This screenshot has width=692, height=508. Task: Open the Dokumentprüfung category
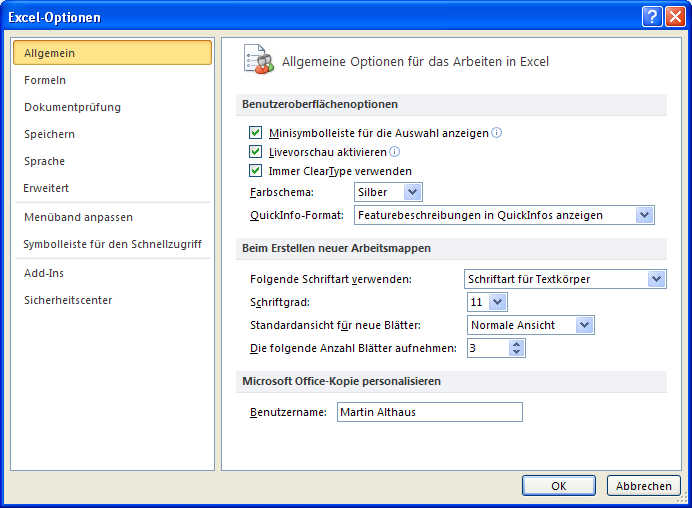(113, 107)
